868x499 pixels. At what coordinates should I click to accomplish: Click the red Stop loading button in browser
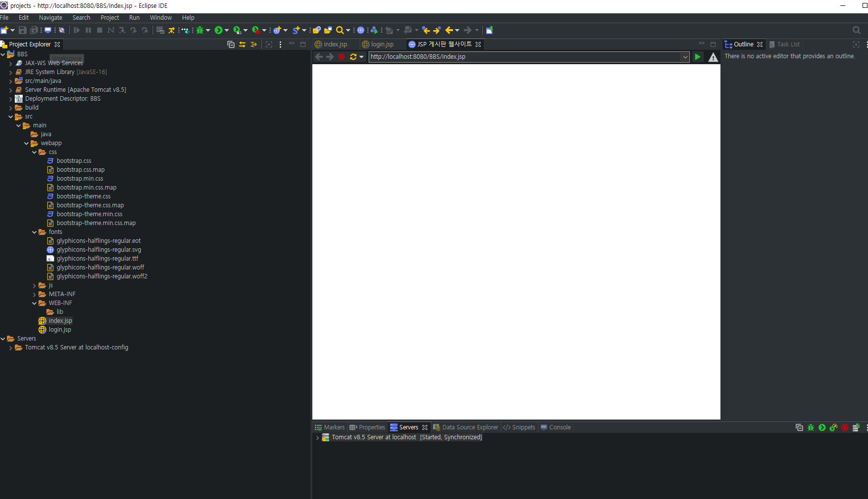[x=341, y=57]
